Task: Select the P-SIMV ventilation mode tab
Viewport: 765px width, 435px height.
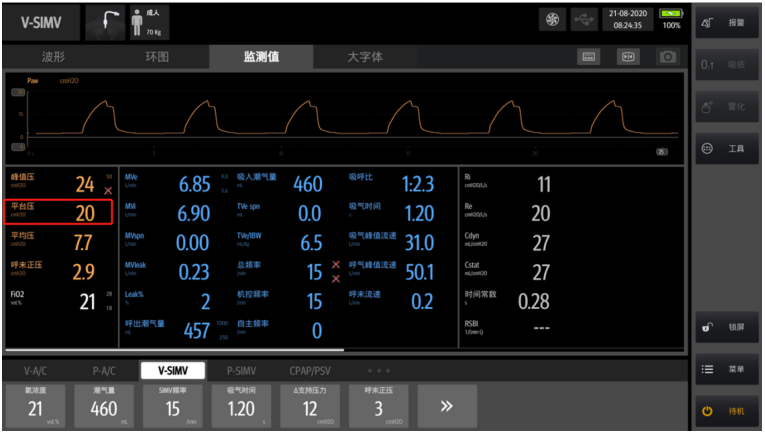Action: [242, 371]
